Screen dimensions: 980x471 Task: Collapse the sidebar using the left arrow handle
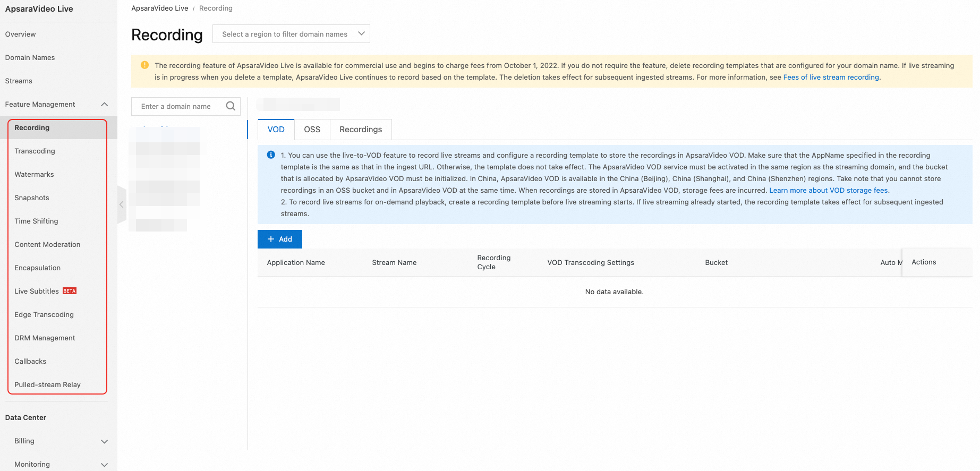tap(122, 204)
